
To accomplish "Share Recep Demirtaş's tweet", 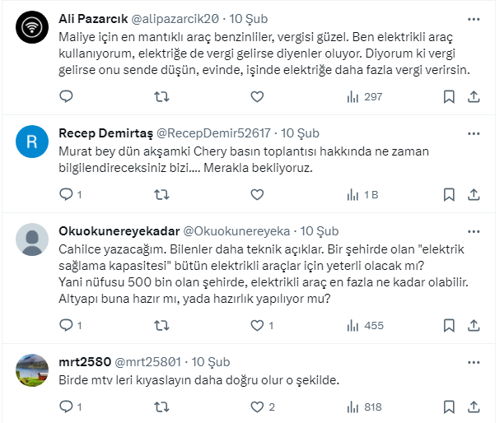I will (x=474, y=195).
